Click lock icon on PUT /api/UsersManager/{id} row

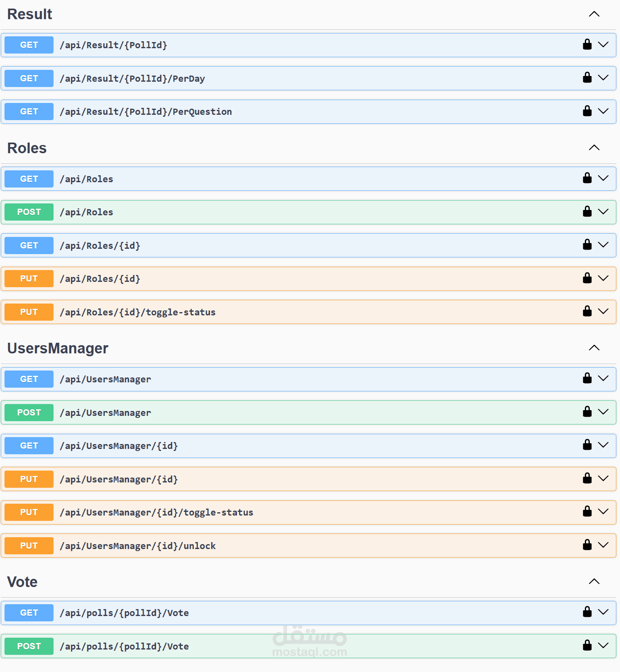click(x=587, y=478)
